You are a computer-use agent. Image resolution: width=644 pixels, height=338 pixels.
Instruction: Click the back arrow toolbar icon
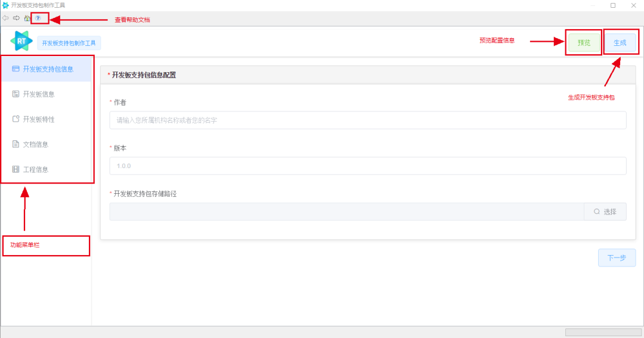5,18
